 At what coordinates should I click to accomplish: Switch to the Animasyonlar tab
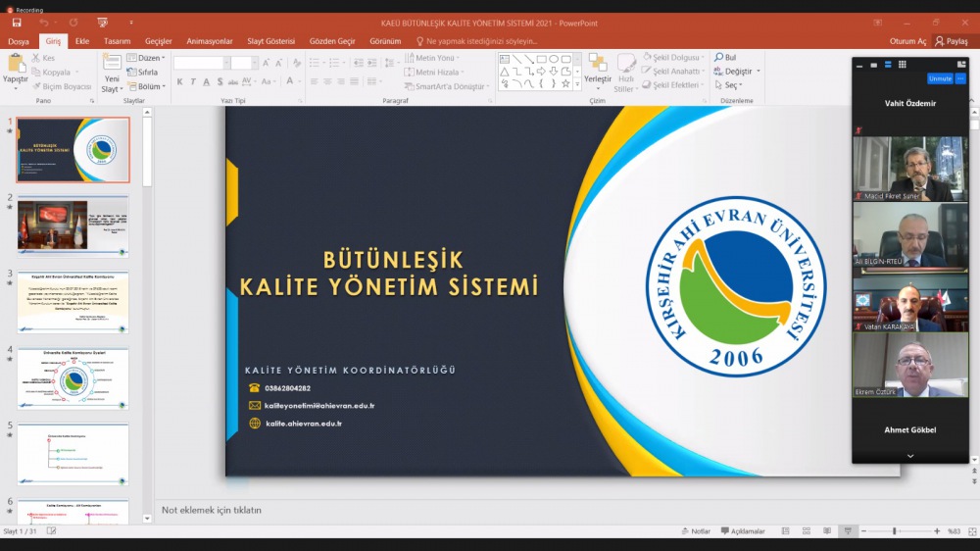210,41
